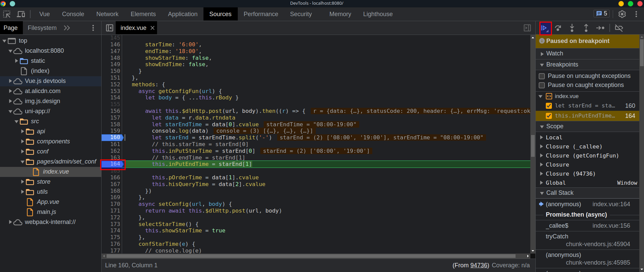The height and width of the screenshot is (272, 644).
Task: Click the Step into next function call icon
Action: (572, 28)
